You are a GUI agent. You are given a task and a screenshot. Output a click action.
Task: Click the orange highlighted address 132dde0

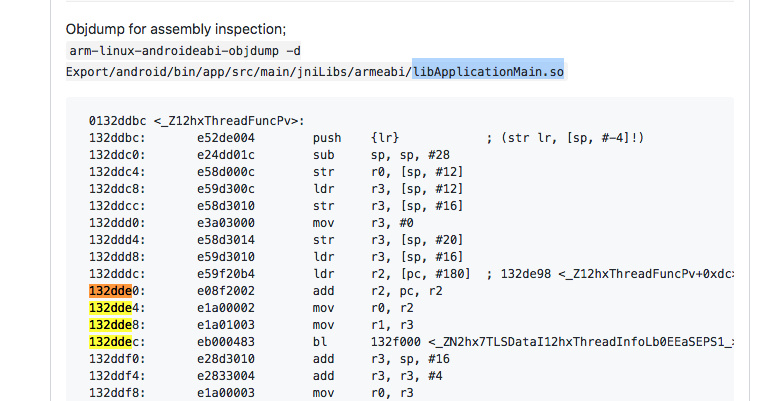coord(114,290)
